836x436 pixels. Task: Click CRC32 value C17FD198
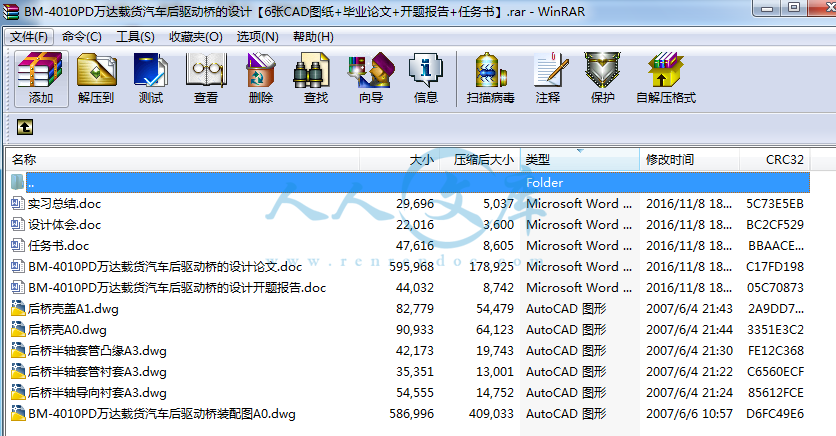775,267
